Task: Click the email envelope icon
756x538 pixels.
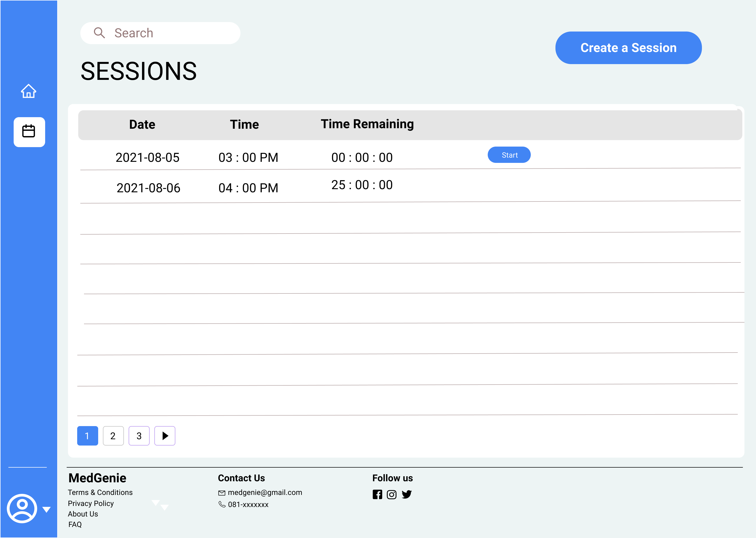Action: click(222, 493)
